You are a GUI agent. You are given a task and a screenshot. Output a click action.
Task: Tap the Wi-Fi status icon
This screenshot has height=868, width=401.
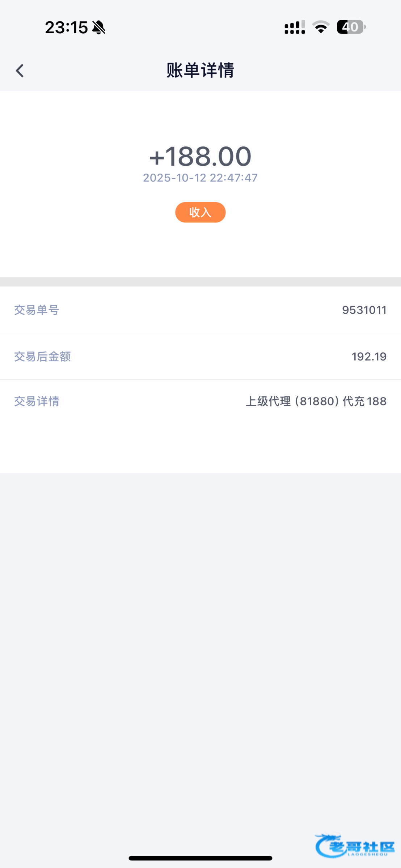(x=321, y=27)
